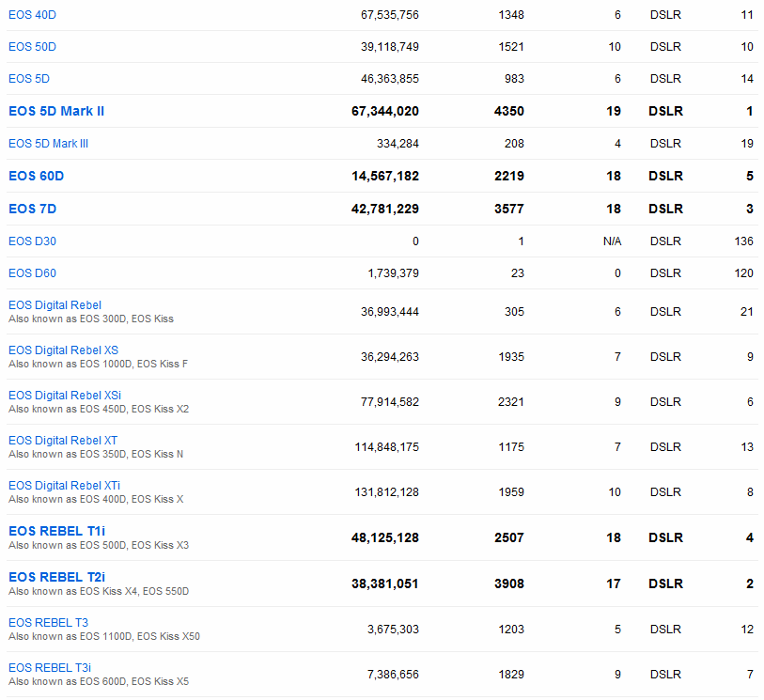Click 'Also known as EOS 1000D, EOS Kiss F'
This screenshot has height=700, width=764.
pyautogui.click(x=98, y=364)
